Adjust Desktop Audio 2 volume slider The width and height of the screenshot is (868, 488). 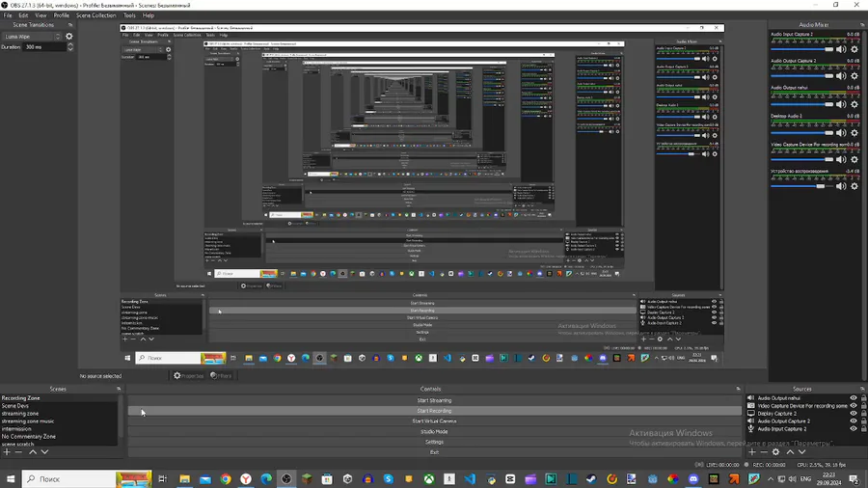pyautogui.click(x=802, y=133)
